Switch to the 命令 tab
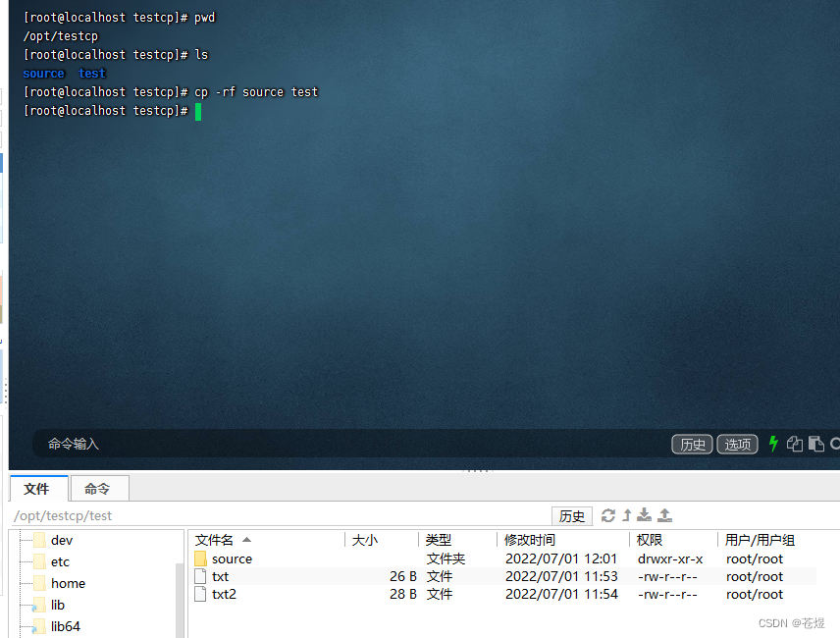 point(98,488)
